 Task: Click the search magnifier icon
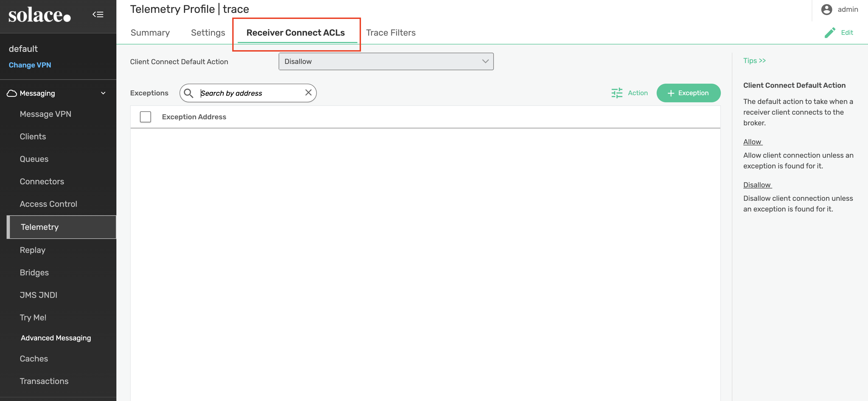(x=189, y=93)
